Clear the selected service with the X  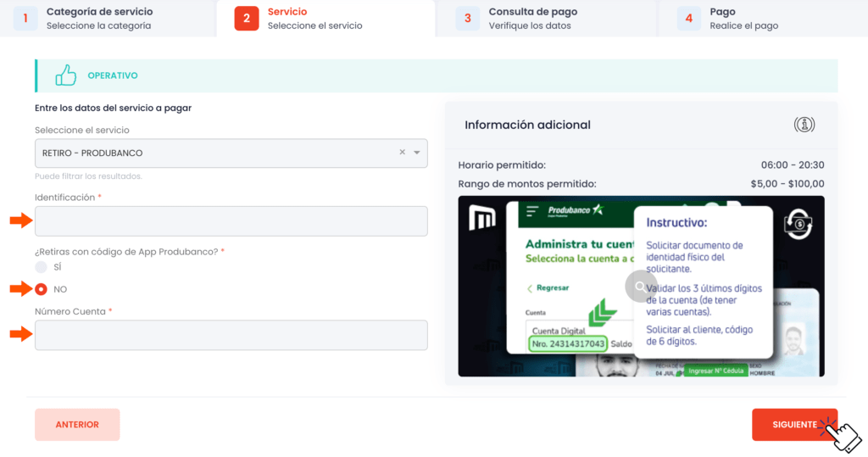(403, 153)
